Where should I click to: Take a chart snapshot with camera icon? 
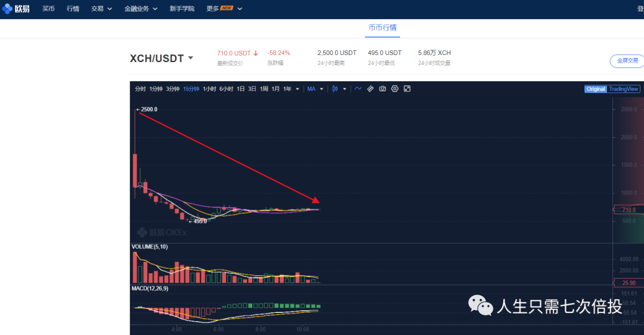[382, 89]
